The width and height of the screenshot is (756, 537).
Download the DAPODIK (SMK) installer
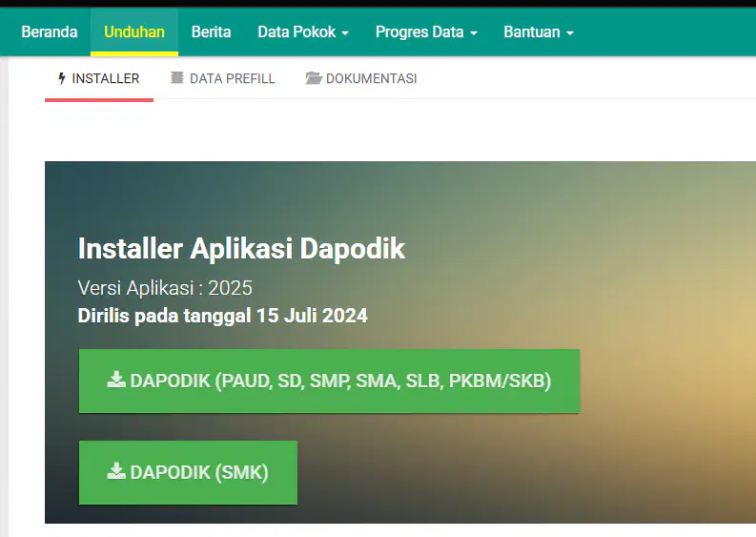(188, 472)
